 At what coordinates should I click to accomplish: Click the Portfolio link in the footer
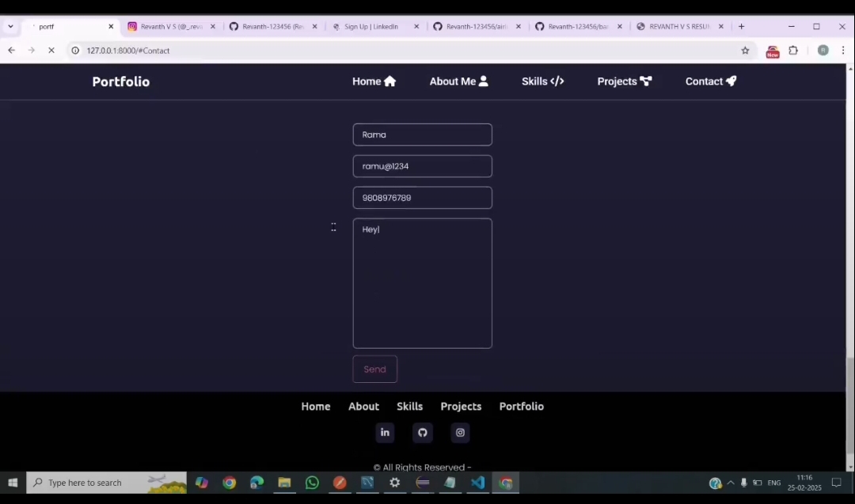pos(521,406)
